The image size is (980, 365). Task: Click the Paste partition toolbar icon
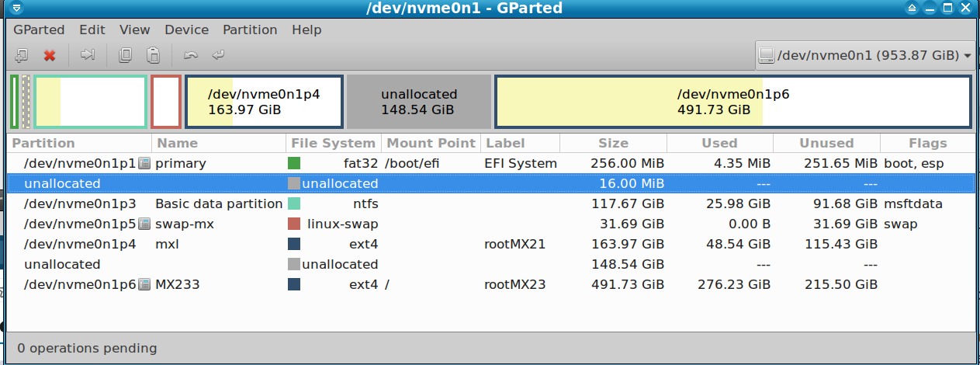pyautogui.click(x=154, y=55)
